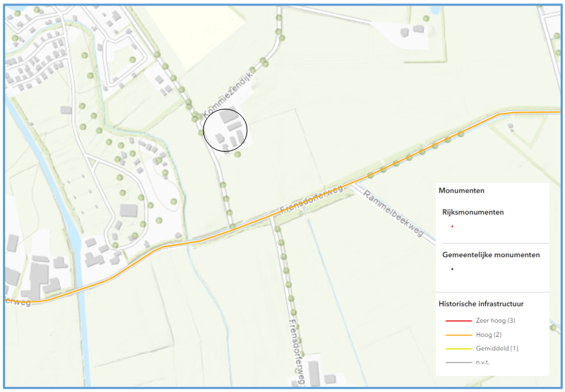
Task: Click the yellow Gemiddeld (1) line swatch
Action: (458, 349)
